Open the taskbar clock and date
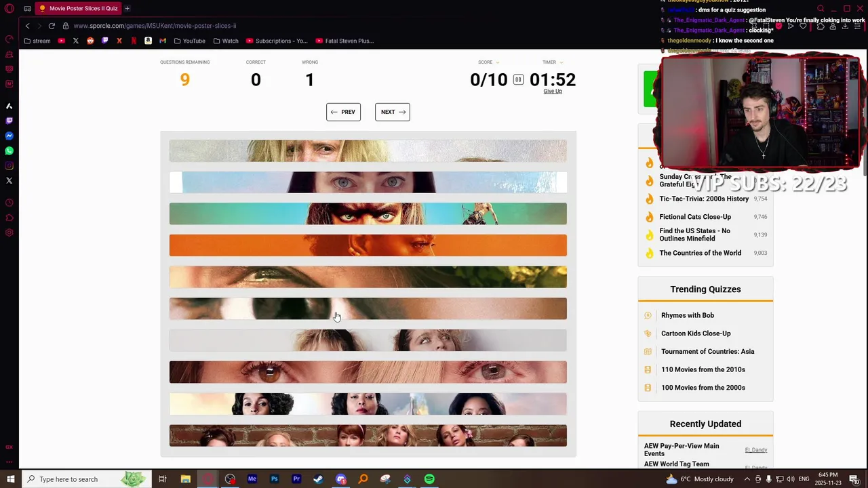The width and height of the screenshot is (868, 488). 827,479
